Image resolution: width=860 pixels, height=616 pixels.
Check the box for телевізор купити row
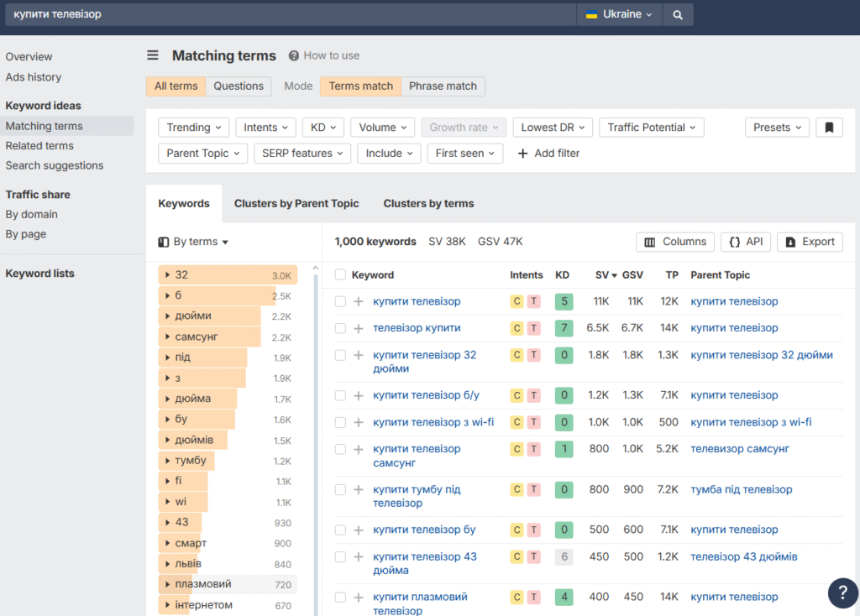pos(340,328)
